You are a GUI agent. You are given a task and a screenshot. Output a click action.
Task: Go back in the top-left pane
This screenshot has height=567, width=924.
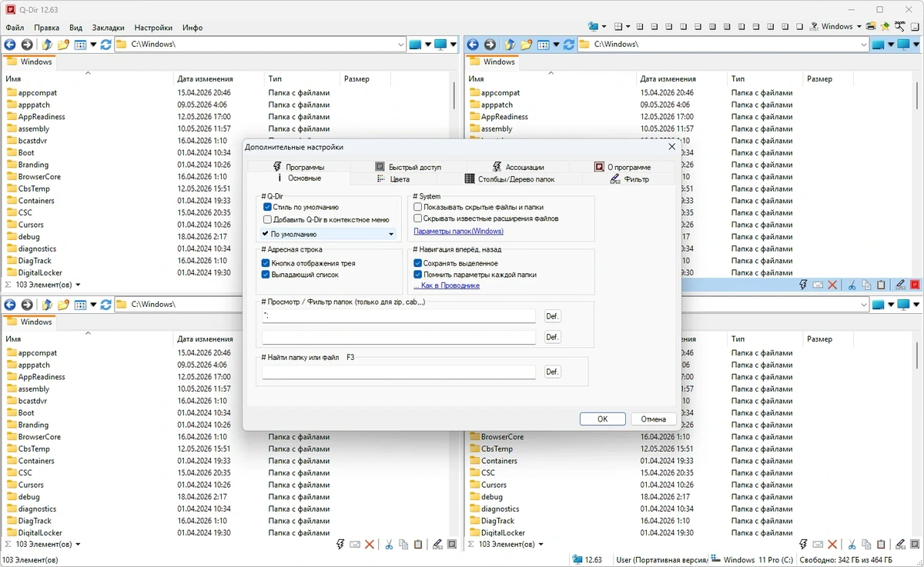[x=10, y=45]
